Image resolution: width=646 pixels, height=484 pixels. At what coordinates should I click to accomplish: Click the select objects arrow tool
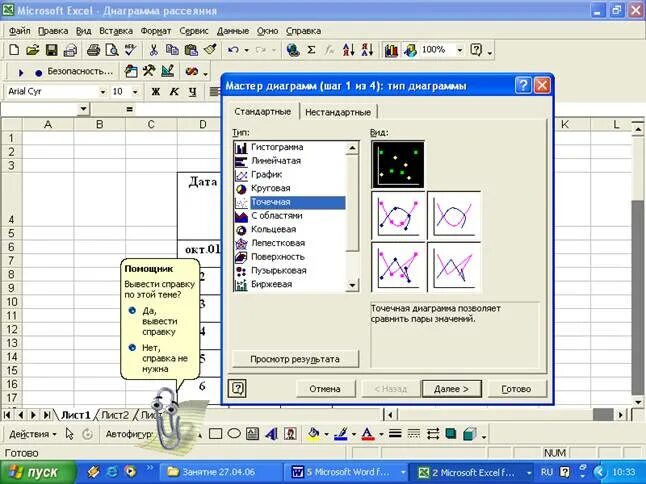(69, 434)
